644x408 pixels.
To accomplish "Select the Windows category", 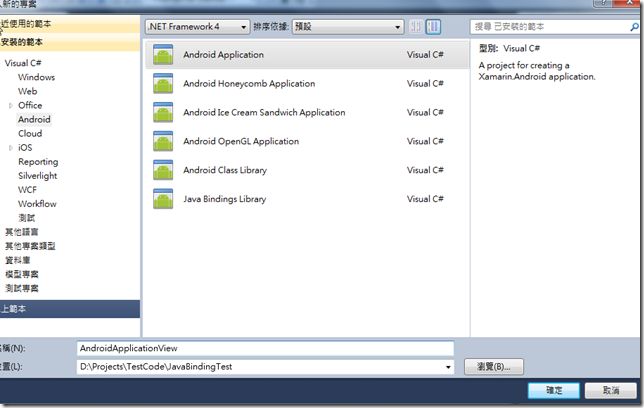I will tap(36, 77).
